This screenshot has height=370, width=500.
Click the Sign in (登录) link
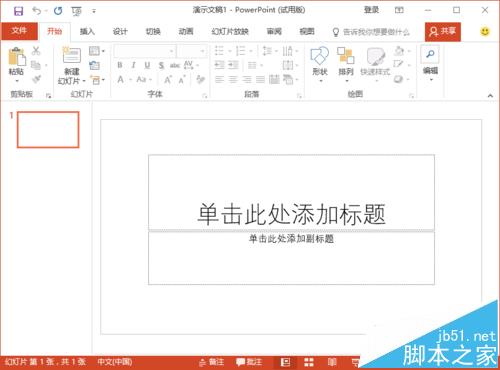tap(371, 10)
